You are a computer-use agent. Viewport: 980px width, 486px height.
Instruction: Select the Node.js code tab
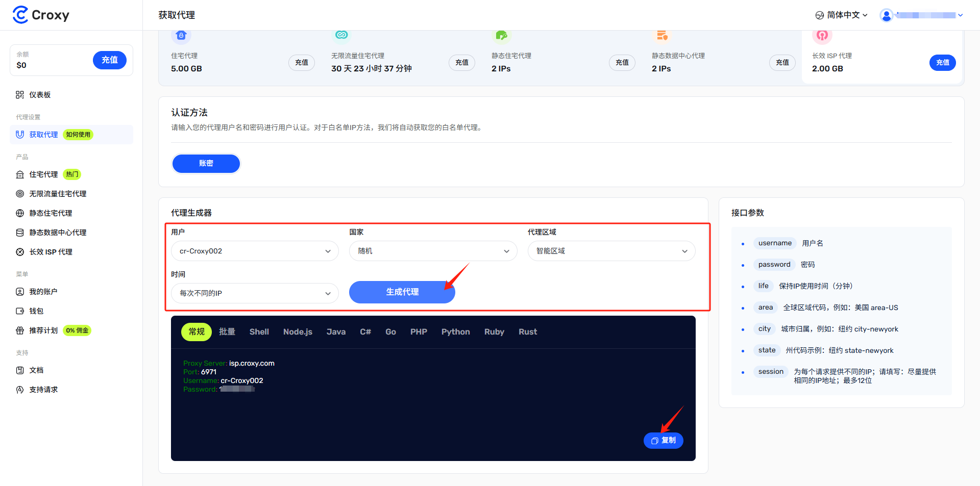[x=298, y=332]
